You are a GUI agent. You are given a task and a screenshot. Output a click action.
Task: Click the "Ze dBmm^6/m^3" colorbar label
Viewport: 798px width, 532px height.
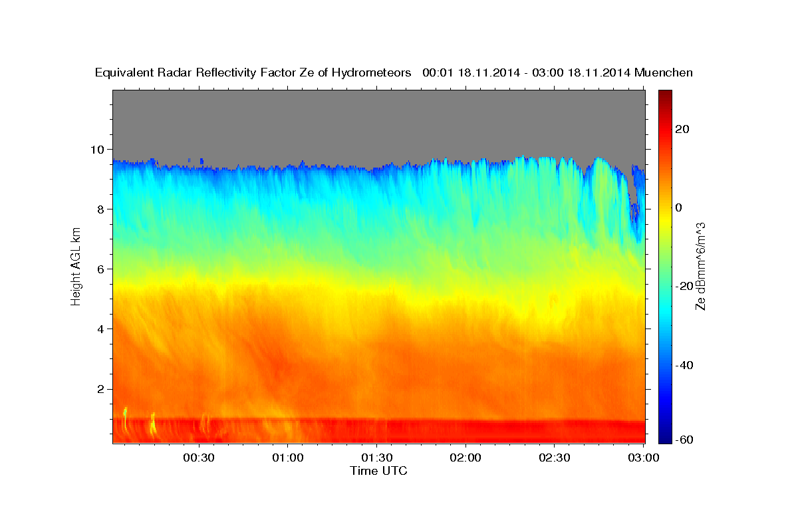pyautogui.click(x=700, y=266)
